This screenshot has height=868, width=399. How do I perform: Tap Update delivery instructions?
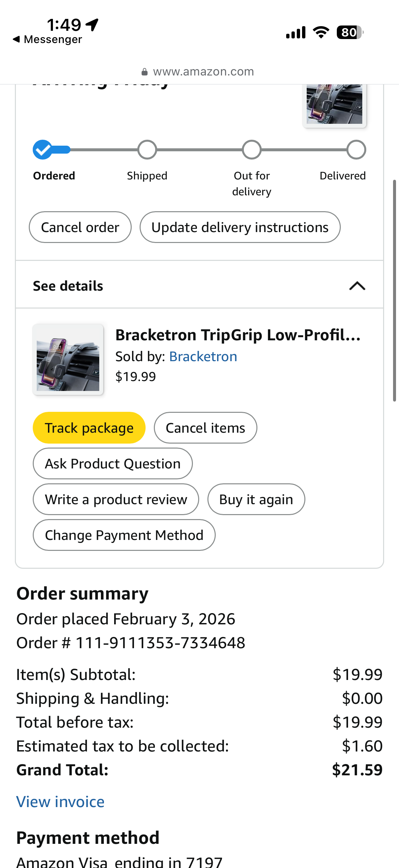point(240,227)
